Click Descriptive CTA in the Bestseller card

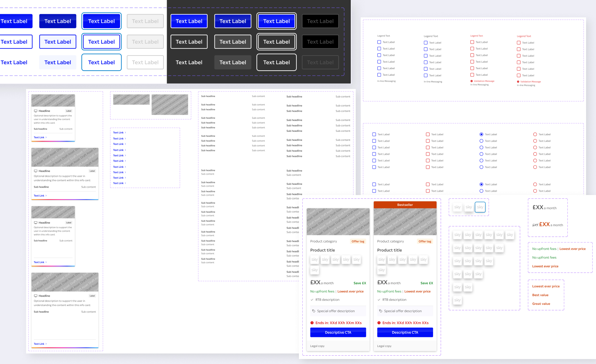[405, 332]
